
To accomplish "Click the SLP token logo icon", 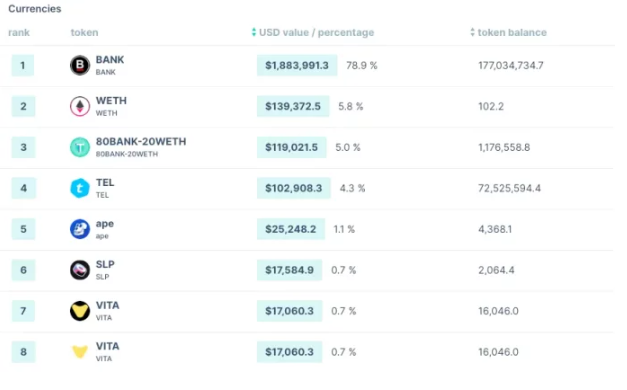I will pyautogui.click(x=80, y=270).
